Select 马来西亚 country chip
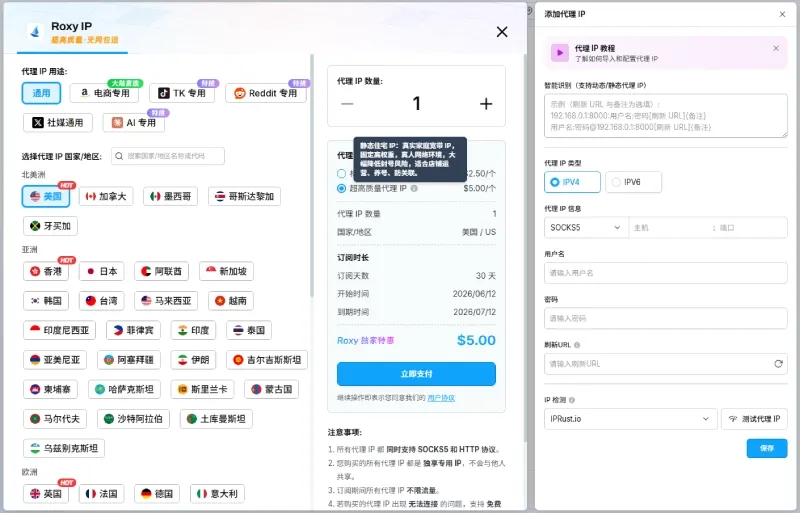This screenshot has width=800, height=513. click(x=166, y=301)
